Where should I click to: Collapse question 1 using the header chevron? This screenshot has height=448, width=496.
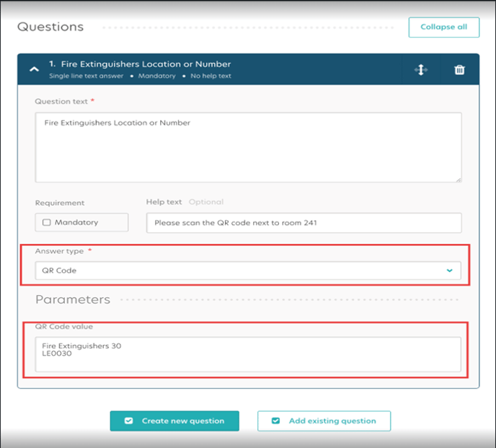point(33,69)
